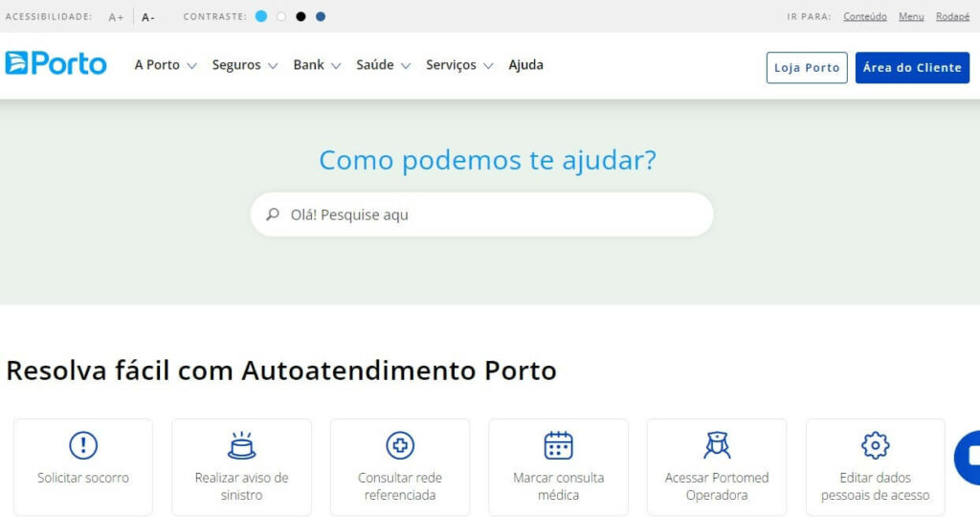Open the Ajuda menu item

coord(525,64)
